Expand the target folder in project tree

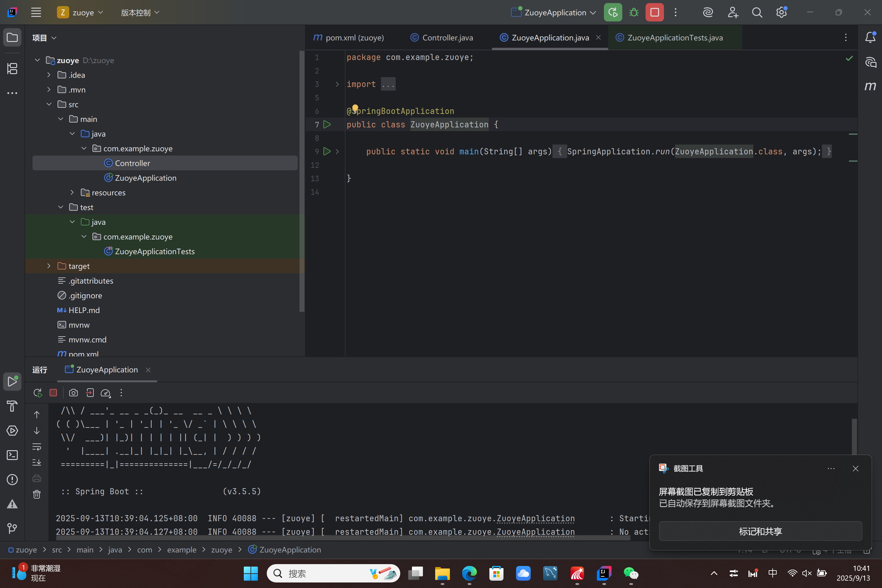[x=49, y=266]
